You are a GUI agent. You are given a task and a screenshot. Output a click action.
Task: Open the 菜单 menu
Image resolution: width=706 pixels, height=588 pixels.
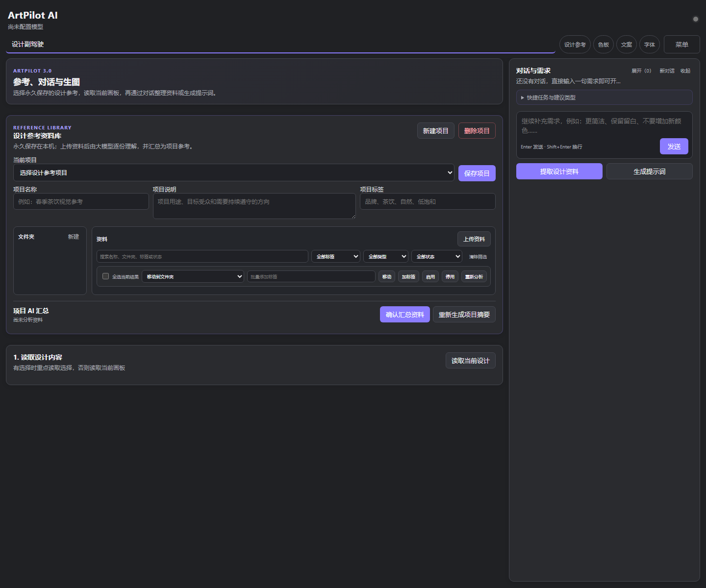click(681, 45)
